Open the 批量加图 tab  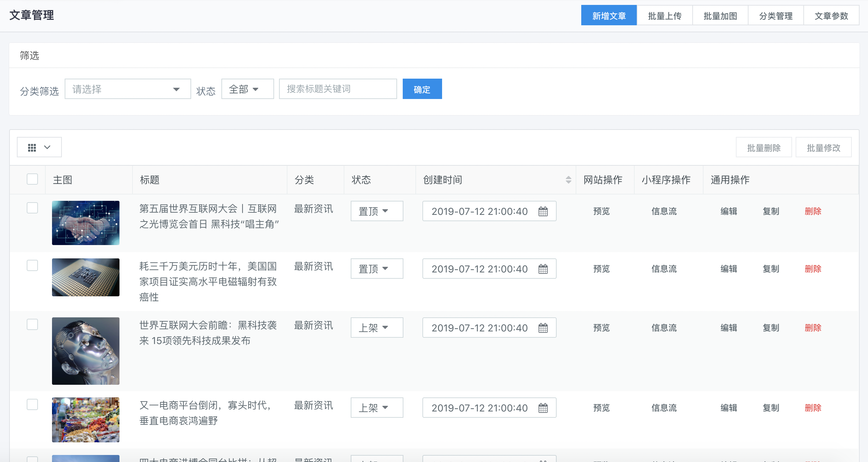(x=720, y=15)
